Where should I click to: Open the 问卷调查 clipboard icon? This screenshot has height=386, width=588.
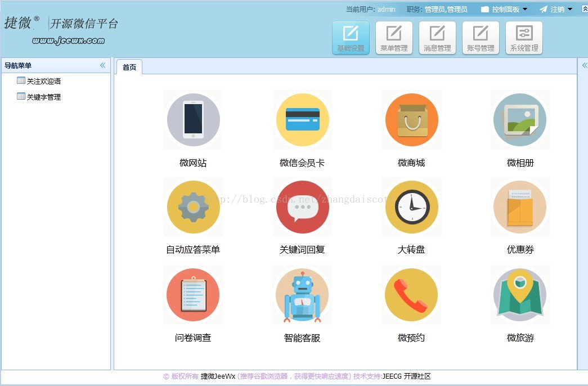coord(193,295)
